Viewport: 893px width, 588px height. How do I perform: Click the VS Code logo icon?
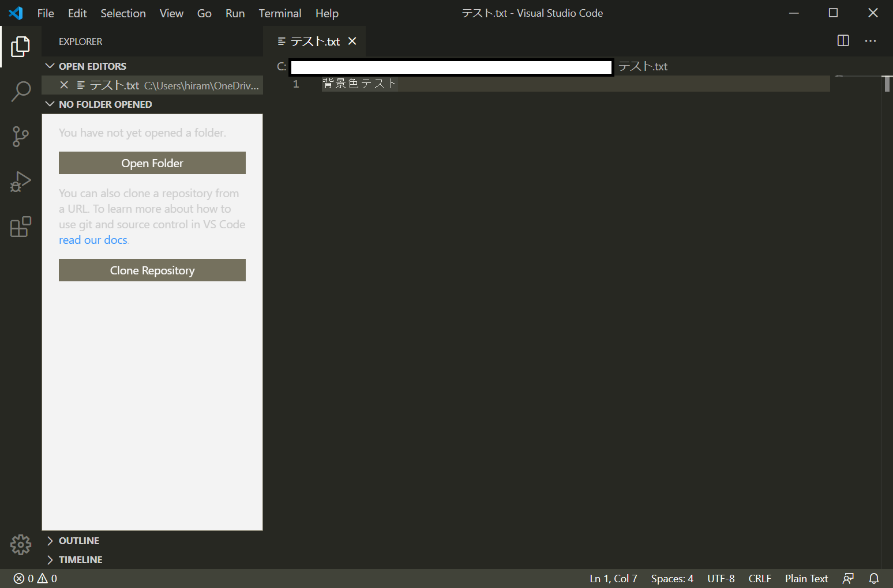coord(16,13)
